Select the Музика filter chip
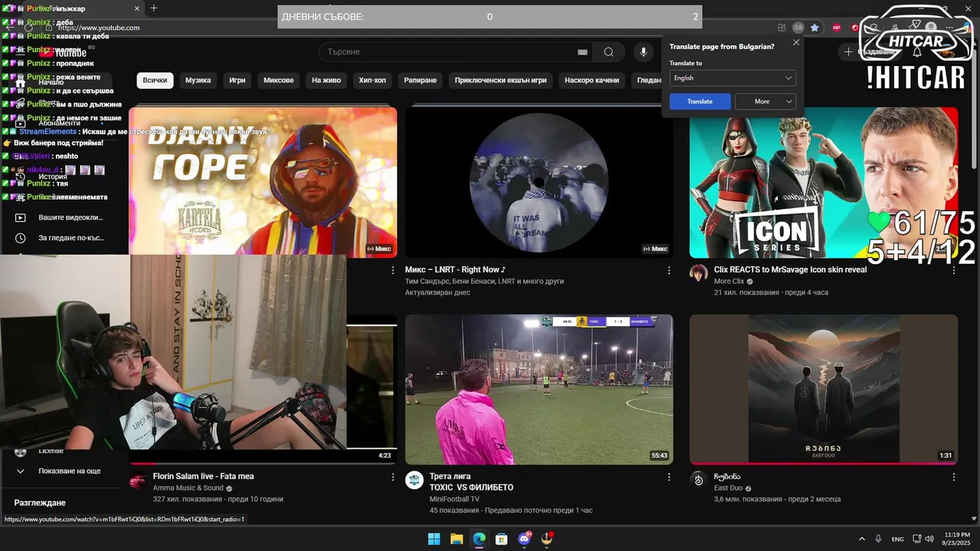 (198, 80)
